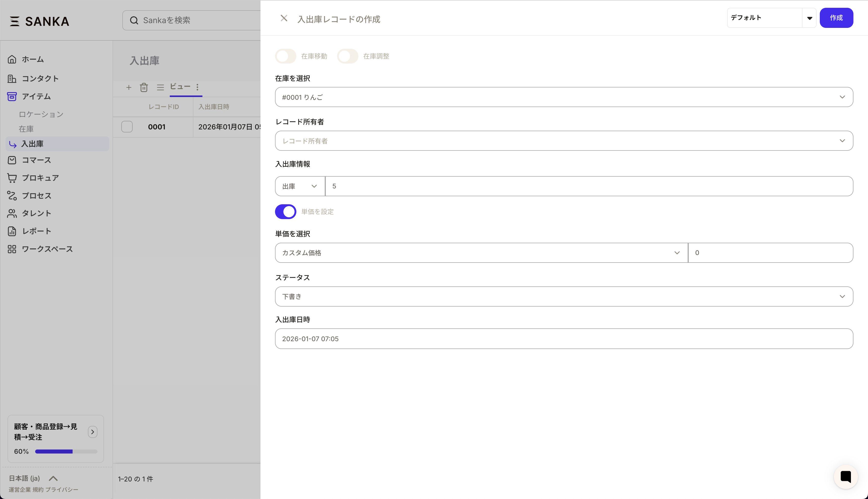This screenshot has height=499, width=868.
Task: Click the プライバシー footer link
Action: point(62,490)
